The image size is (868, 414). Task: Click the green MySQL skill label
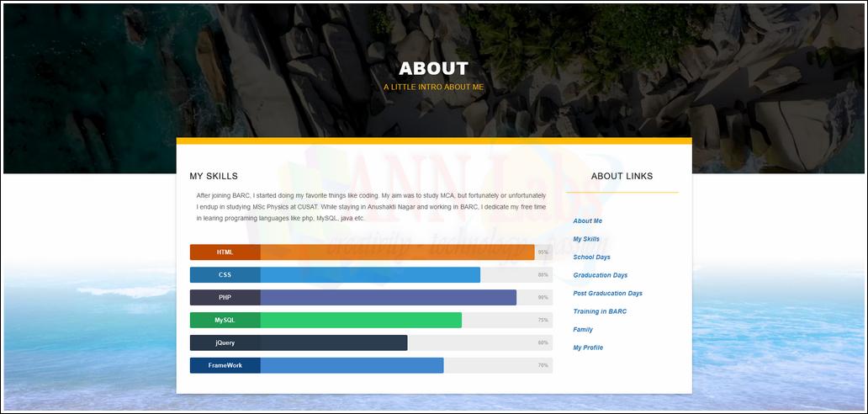(225, 321)
